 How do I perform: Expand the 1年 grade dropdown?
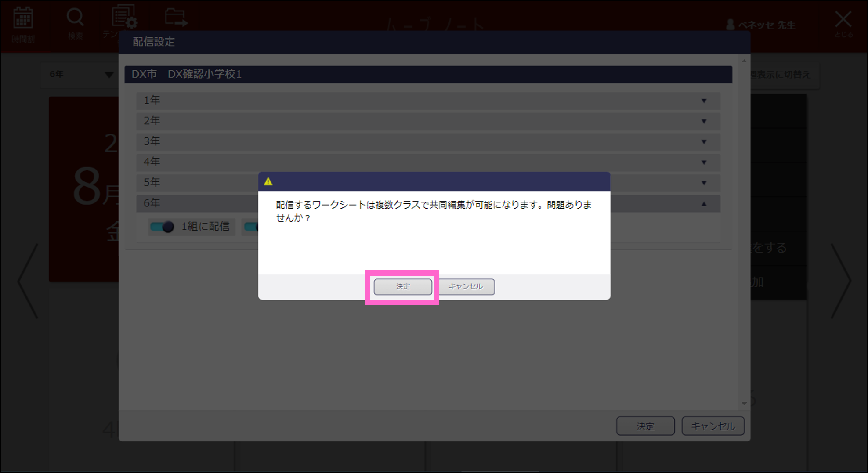(705, 101)
